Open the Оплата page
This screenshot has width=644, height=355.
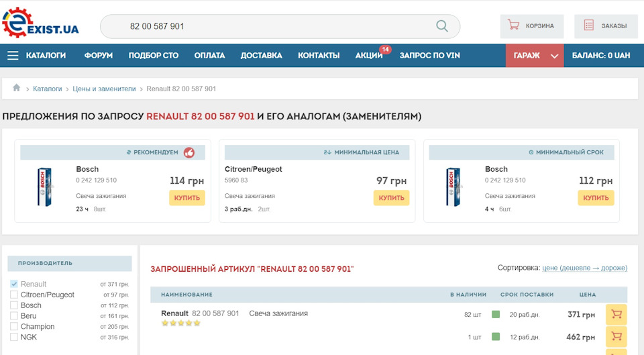click(209, 56)
